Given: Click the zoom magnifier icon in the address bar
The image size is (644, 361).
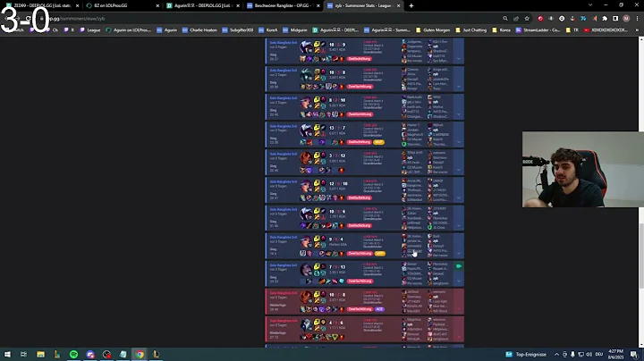Looking at the screenshot, I should pos(505,19).
